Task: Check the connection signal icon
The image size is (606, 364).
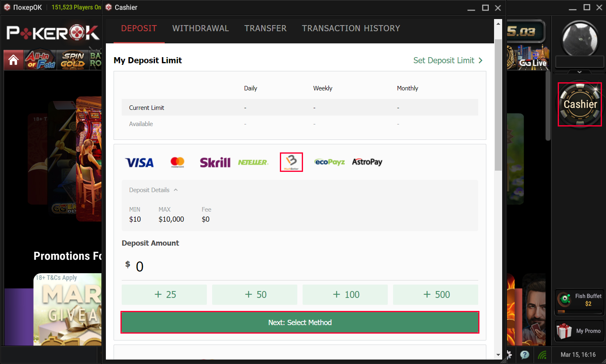Action: point(542,355)
